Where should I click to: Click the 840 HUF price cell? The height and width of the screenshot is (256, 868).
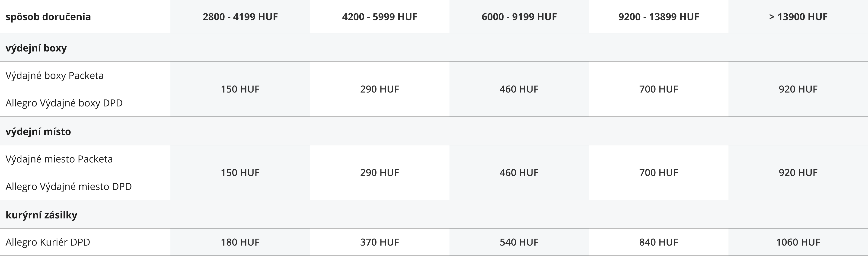659,242
